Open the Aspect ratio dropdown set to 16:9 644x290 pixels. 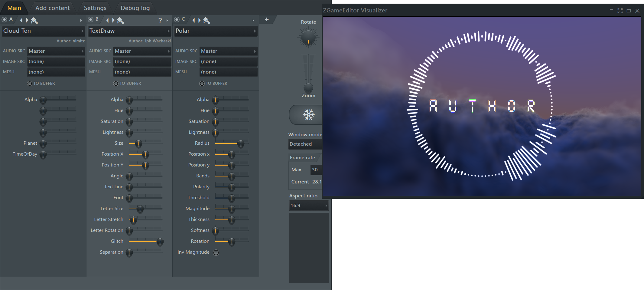[x=308, y=206]
